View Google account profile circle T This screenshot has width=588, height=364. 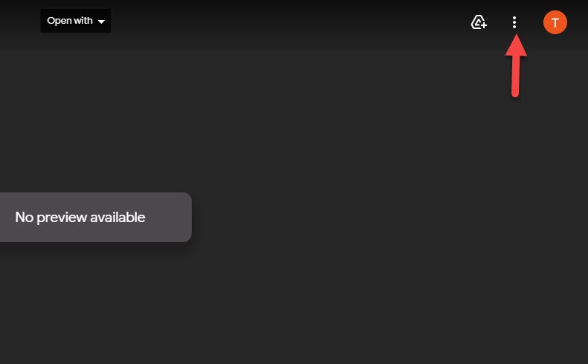click(555, 22)
